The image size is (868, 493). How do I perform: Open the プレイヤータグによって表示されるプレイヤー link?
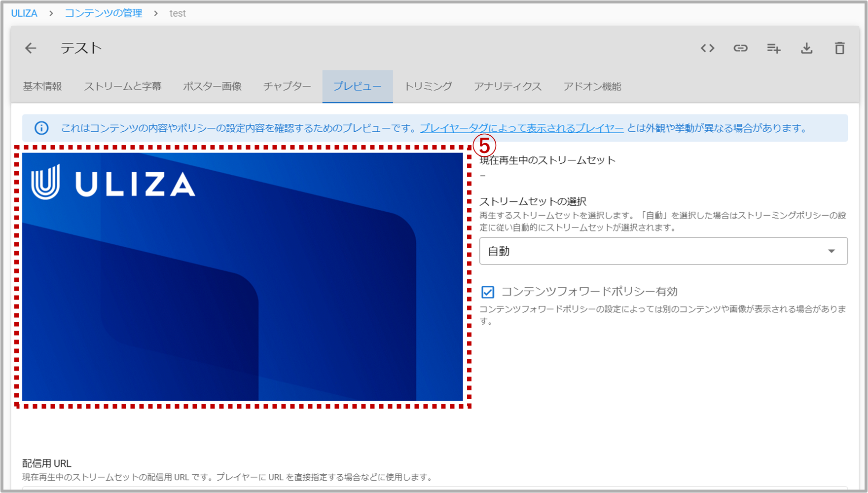[522, 128]
